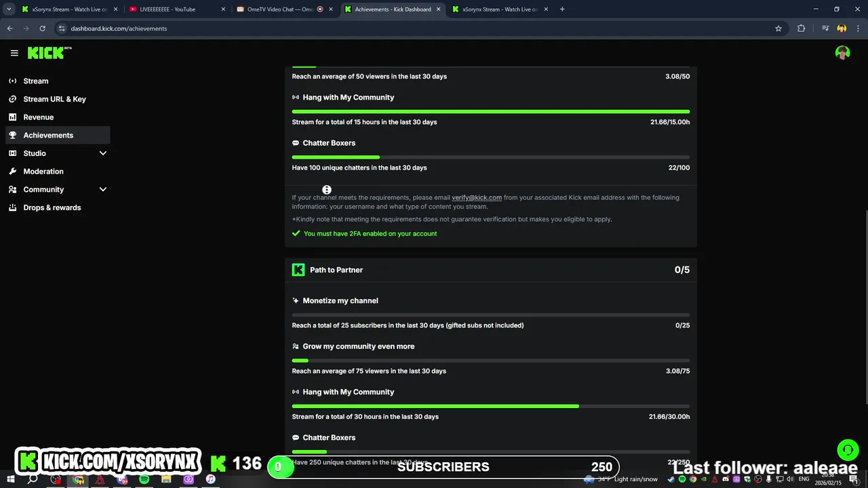Screen dimensions: 868x488
Task: Go to Stream in the sidebar
Action: (58, 81)
